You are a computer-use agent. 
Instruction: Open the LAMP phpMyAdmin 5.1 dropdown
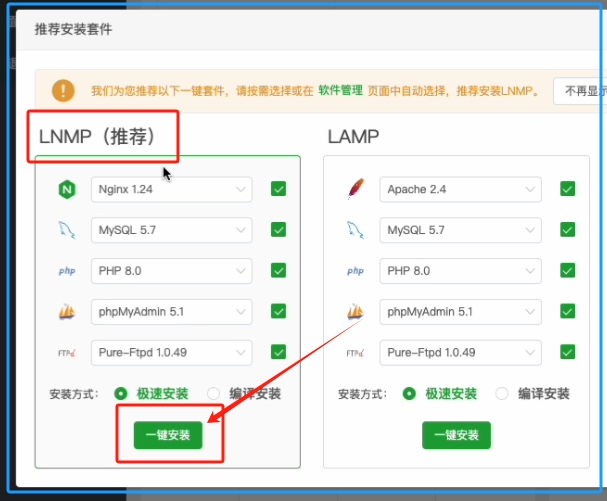(x=460, y=312)
